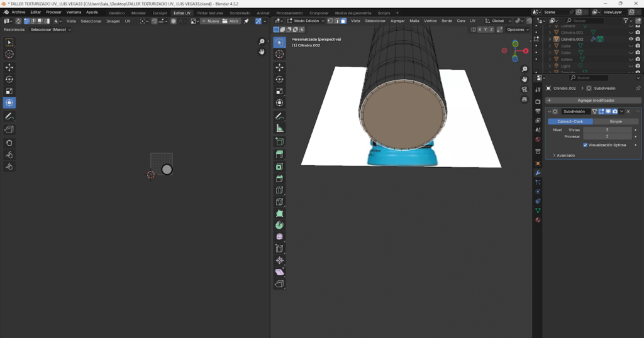This screenshot has height=338, width=644.
Task: Open Seleccionar (Marco) resistencia dropdown
Action: (50, 30)
